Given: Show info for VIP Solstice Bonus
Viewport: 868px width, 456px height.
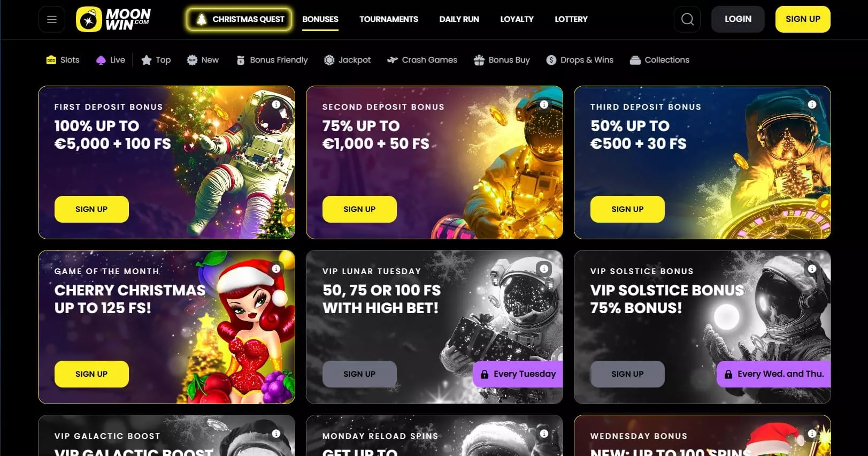Looking at the screenshot, I should pos(812,269).
